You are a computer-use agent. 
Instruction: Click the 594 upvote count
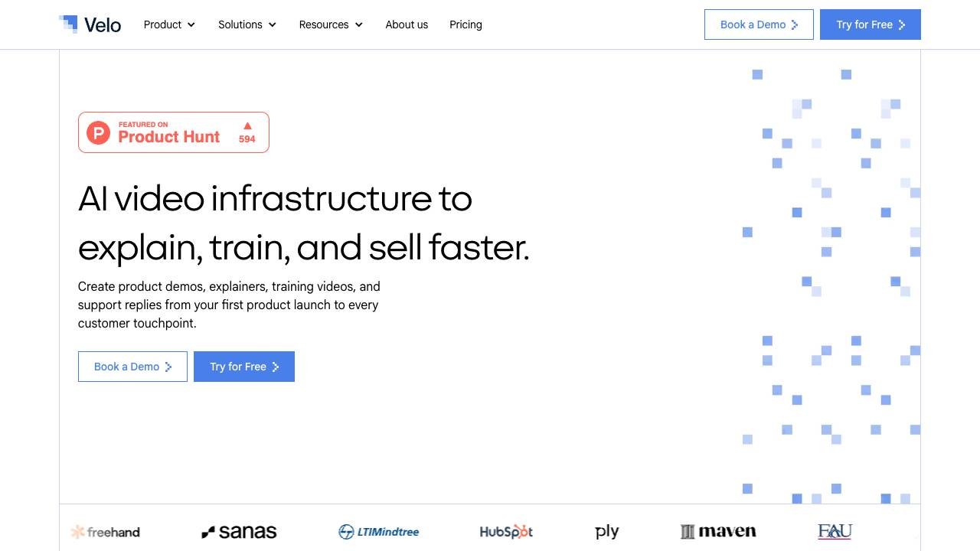point(247,139)
